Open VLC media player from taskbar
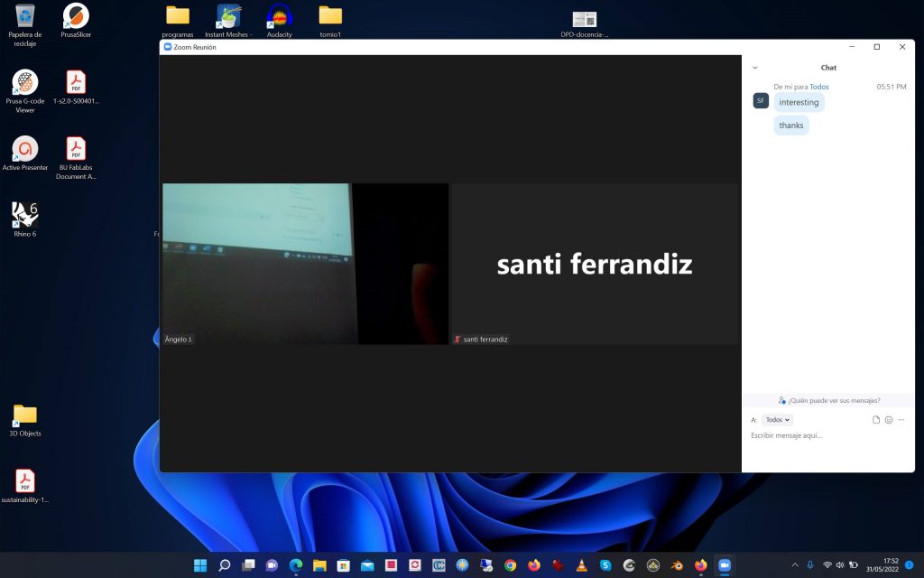The width and height of the screenshot is (924, 578). pyautogui.click(x=581, y=565)
